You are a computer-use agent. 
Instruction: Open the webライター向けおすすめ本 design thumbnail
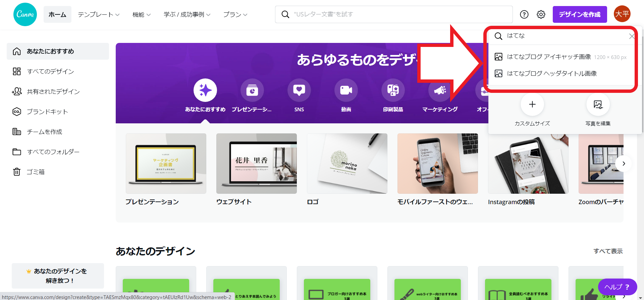tap(428, 283)
